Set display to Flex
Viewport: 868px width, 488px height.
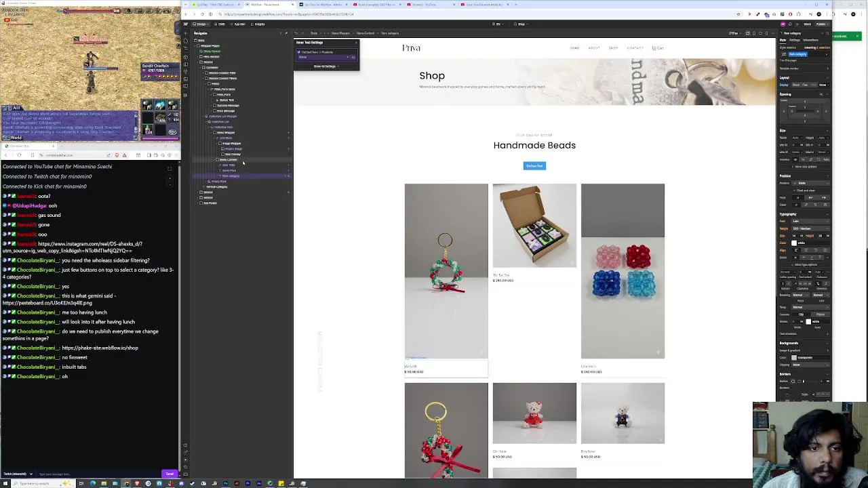point(806,85)
